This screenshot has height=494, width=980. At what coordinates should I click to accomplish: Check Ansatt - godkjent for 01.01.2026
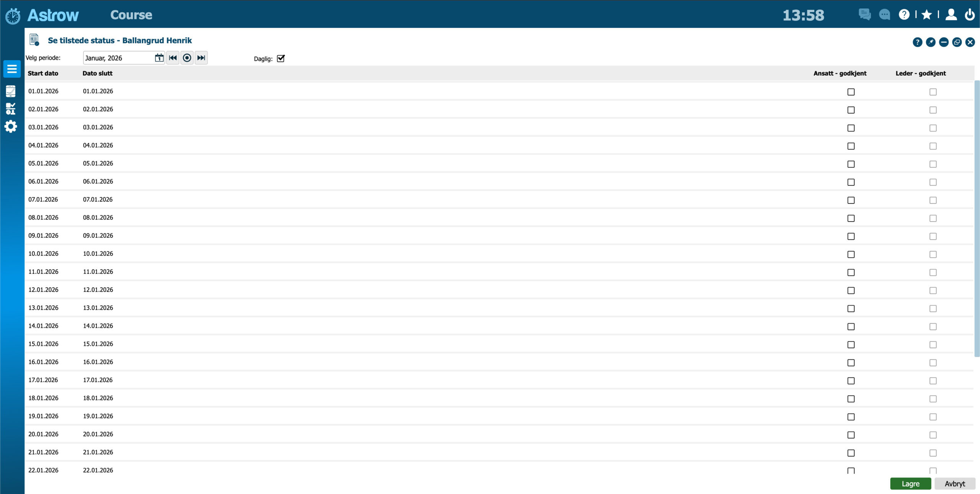point(851,92)
